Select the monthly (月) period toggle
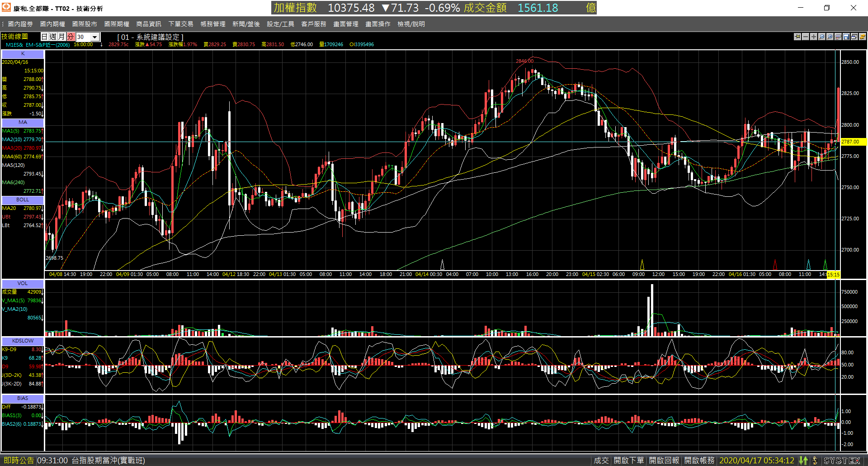This screenshot has height=466, width=868. (61, 37)
